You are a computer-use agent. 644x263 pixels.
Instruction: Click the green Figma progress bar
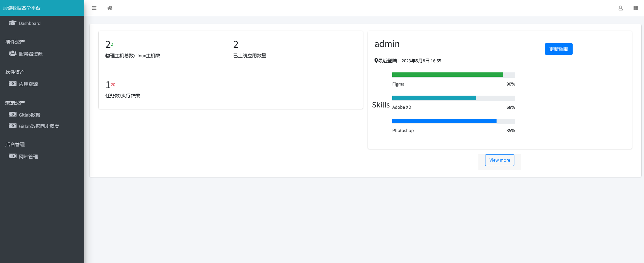447,75
